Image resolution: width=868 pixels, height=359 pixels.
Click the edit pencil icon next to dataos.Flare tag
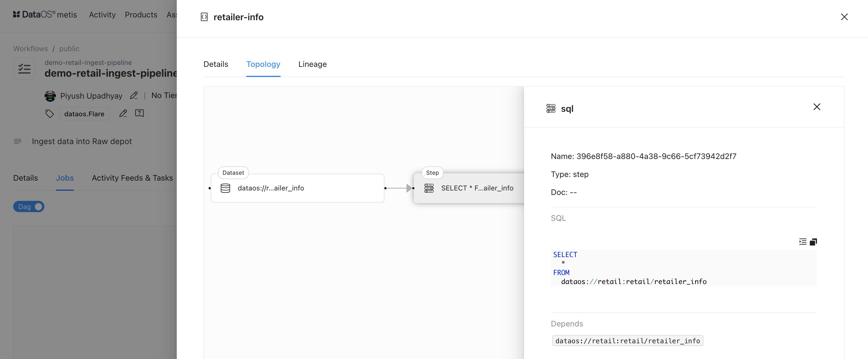(123, 113)
